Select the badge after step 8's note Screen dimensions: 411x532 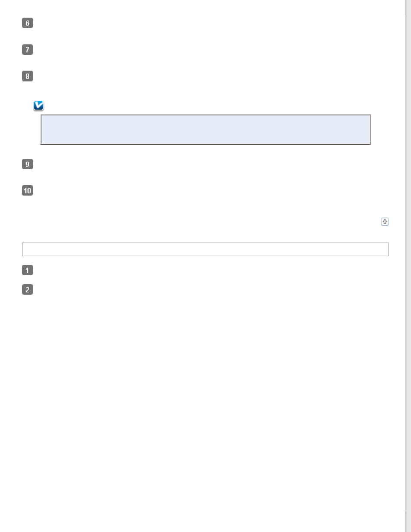coord(28,164)
